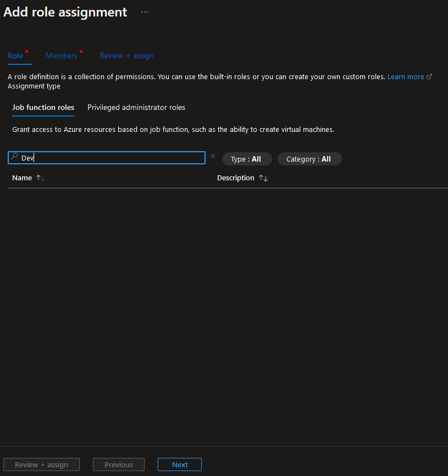The width and height of the screenshot is (448, 476).
Task: Click the Assignment type label
Action: (34, 86)
